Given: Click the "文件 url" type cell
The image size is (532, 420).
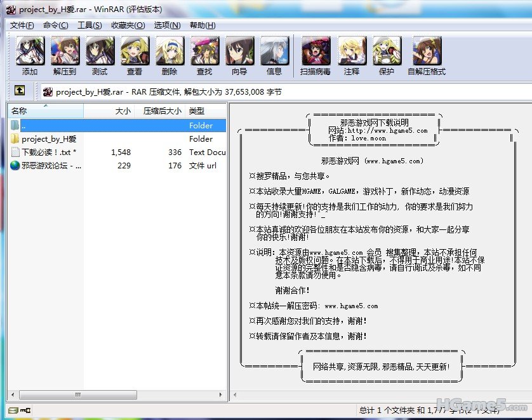Looking at the screenshot, I should (x=203, y=165).
